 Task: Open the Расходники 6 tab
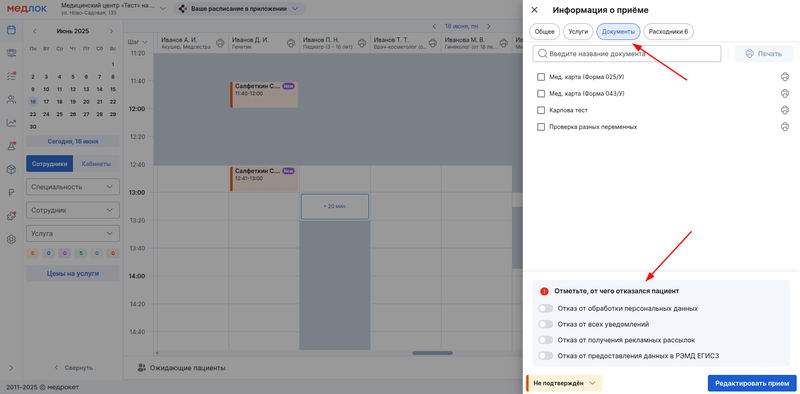click(668, 32)
